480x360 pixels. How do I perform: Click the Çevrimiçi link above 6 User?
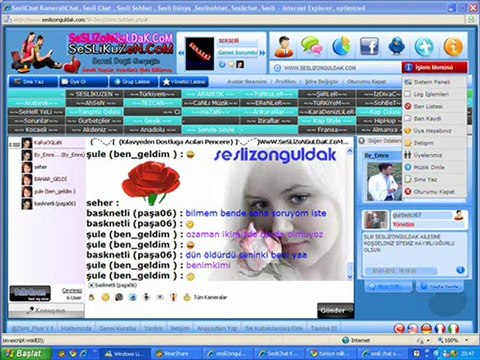tap(72, 290)
